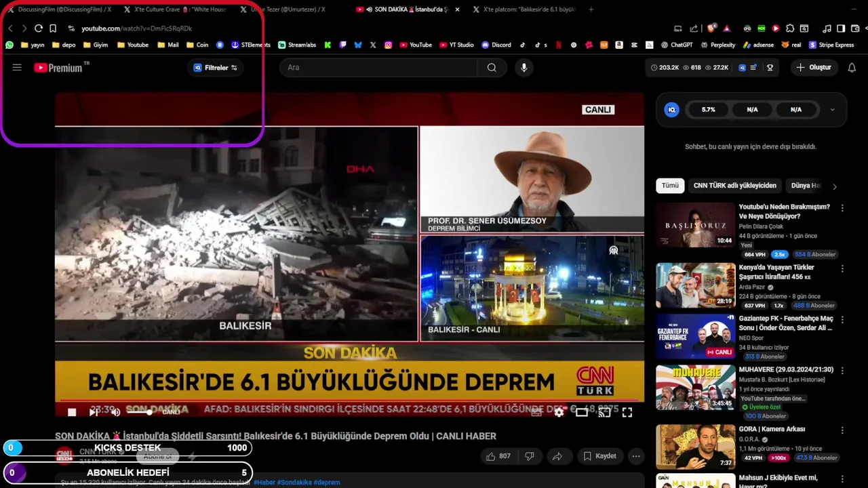
Task: Open the Discord bookmark
Action: pyautogui.click(x=496, y=45)
